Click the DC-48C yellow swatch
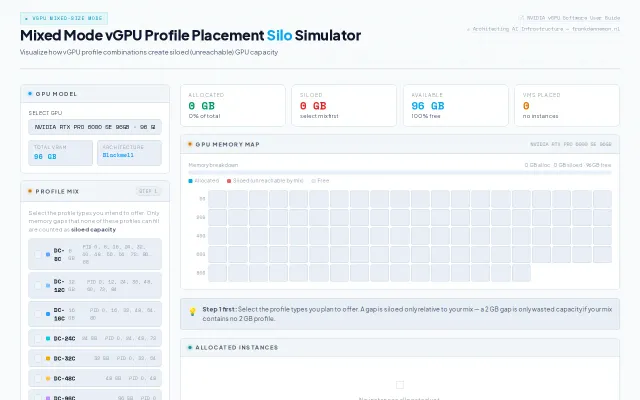Screen dimensions: 640x400 tap(48, 378)
